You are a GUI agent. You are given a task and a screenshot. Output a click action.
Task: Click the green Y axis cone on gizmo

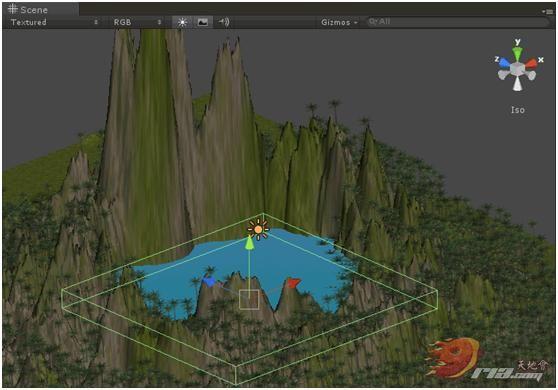click(517, 54)
